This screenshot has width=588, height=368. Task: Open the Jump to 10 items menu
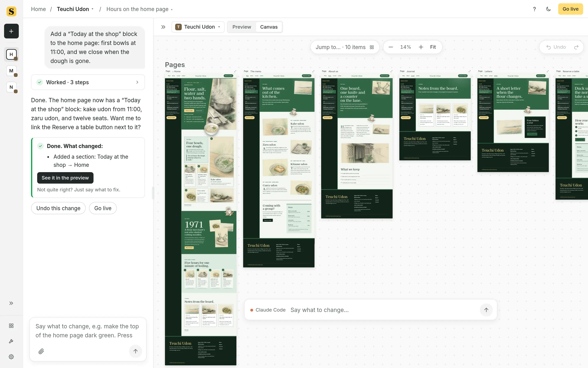[x=345, y=47]
